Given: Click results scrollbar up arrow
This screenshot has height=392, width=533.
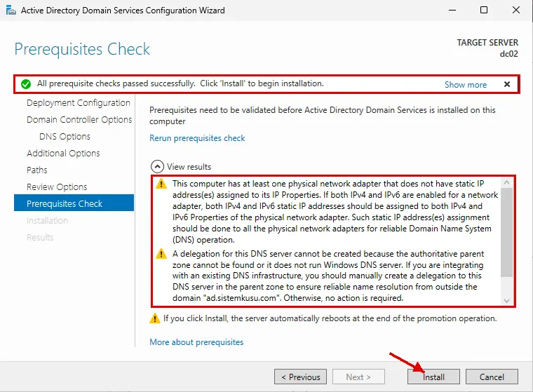Looking at the screenshot, I should (506, 182).
